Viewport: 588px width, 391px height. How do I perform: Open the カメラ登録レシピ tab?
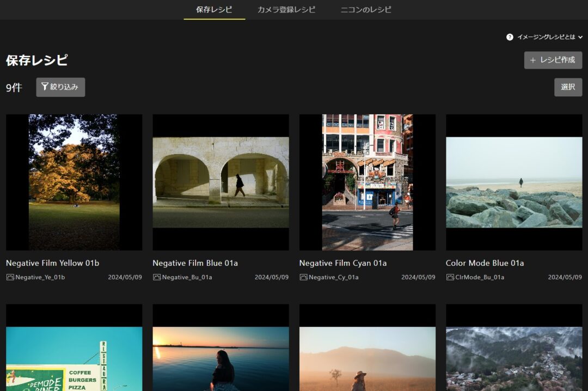click(286, 10)
